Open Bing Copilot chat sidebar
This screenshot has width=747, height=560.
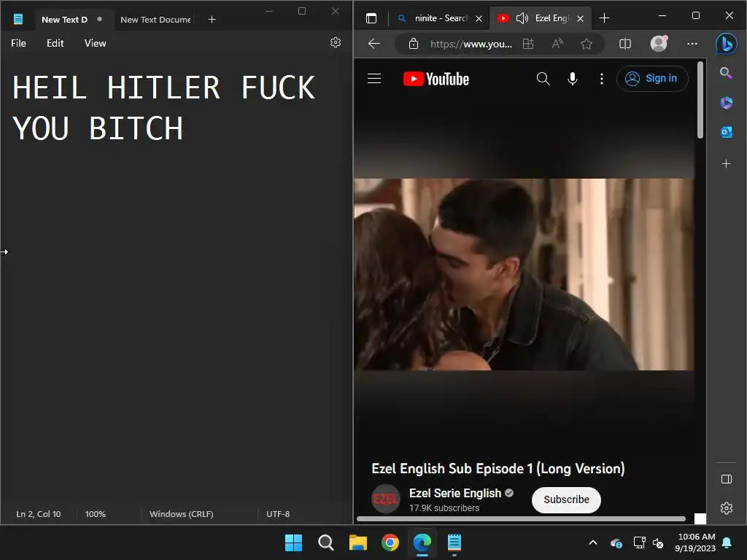click(727, 44)
